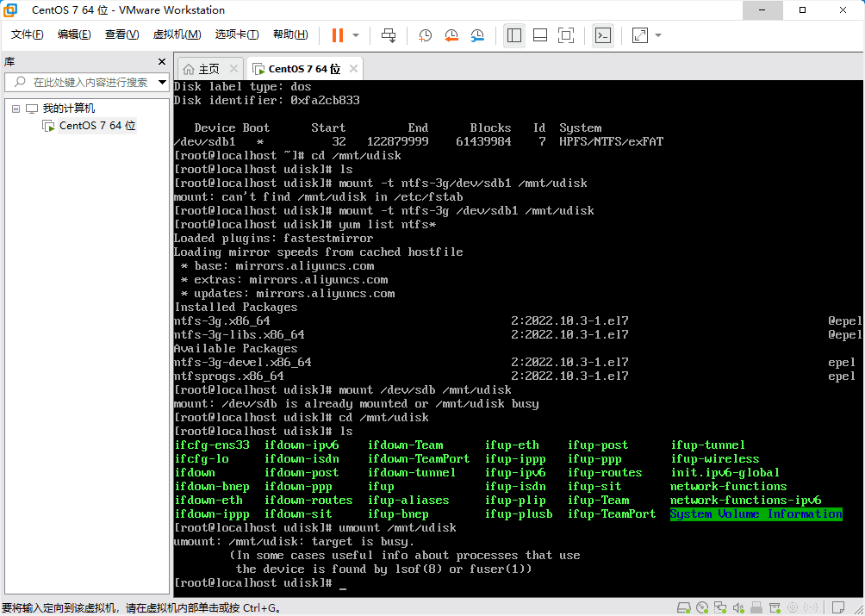Open the 选项卡(T) menu
The width and height of the screenshot is (865, 616).
pos(237,34)
